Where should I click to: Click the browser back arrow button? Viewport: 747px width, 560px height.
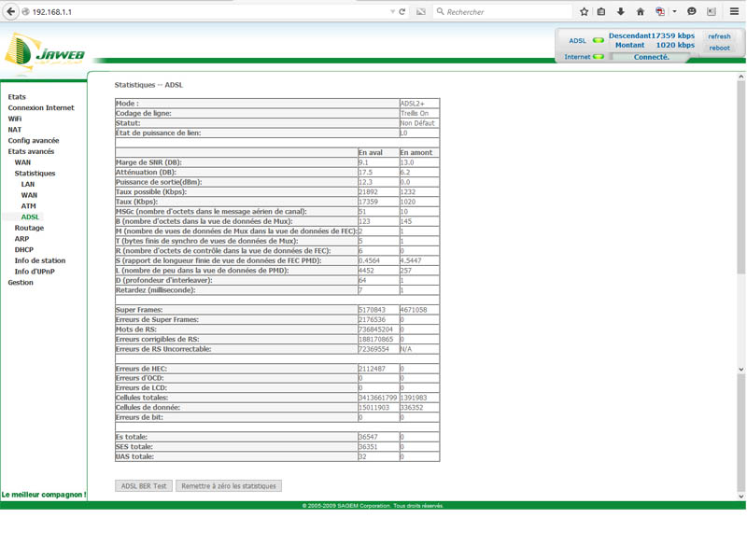click(11, 12)
